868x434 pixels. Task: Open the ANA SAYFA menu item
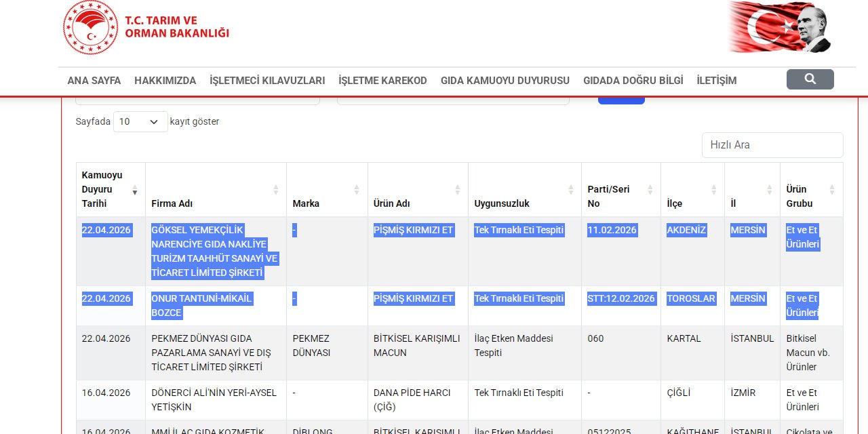[94, 80]
